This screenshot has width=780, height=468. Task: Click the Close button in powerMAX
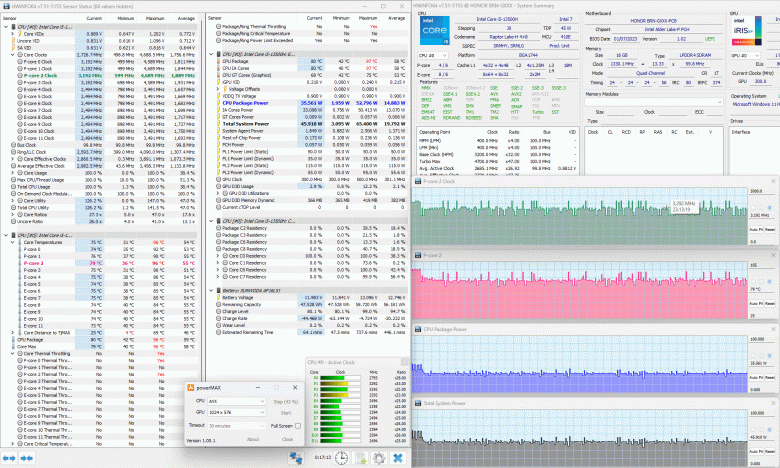click(287, 439)
